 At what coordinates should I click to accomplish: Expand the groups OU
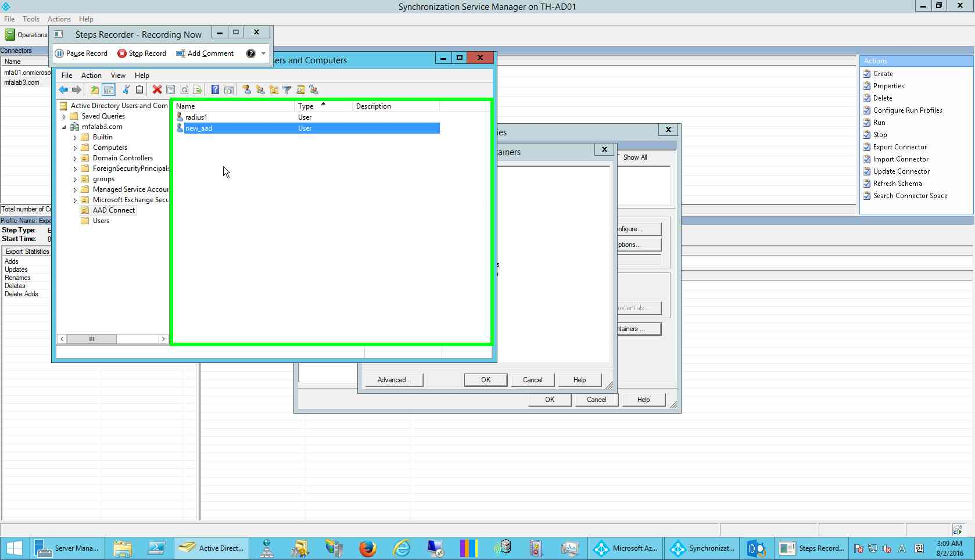pyautogui.click(x=75, y=180)
